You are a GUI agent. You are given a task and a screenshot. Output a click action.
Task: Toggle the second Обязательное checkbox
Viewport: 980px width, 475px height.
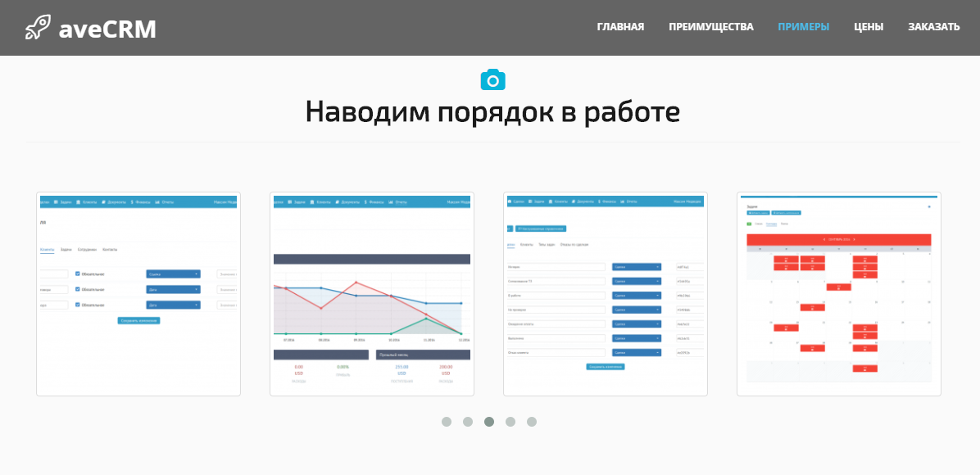[78, 290]
